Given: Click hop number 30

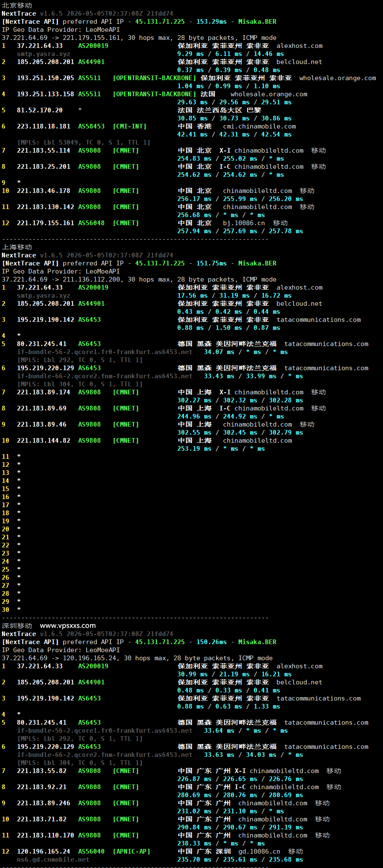Looking at the screenshot, I should (x=6, y=610).
